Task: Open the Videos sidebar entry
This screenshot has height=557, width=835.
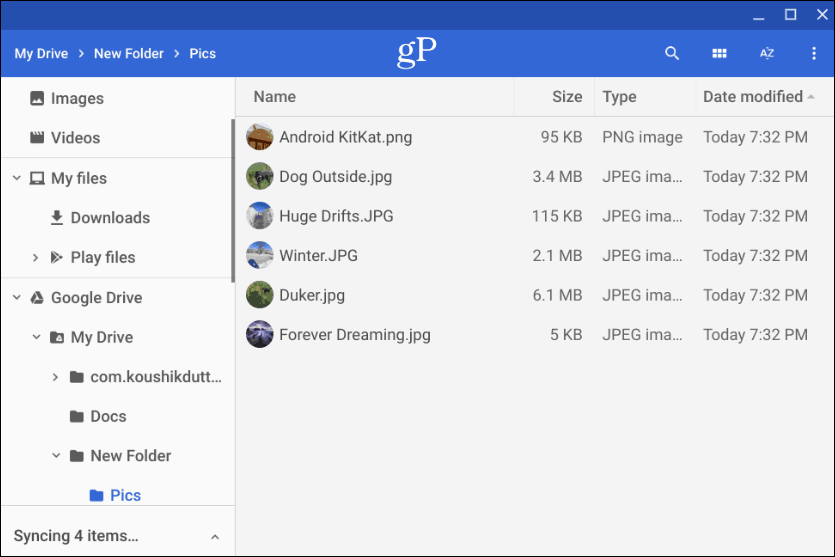Action: click(x=117, y=138)
